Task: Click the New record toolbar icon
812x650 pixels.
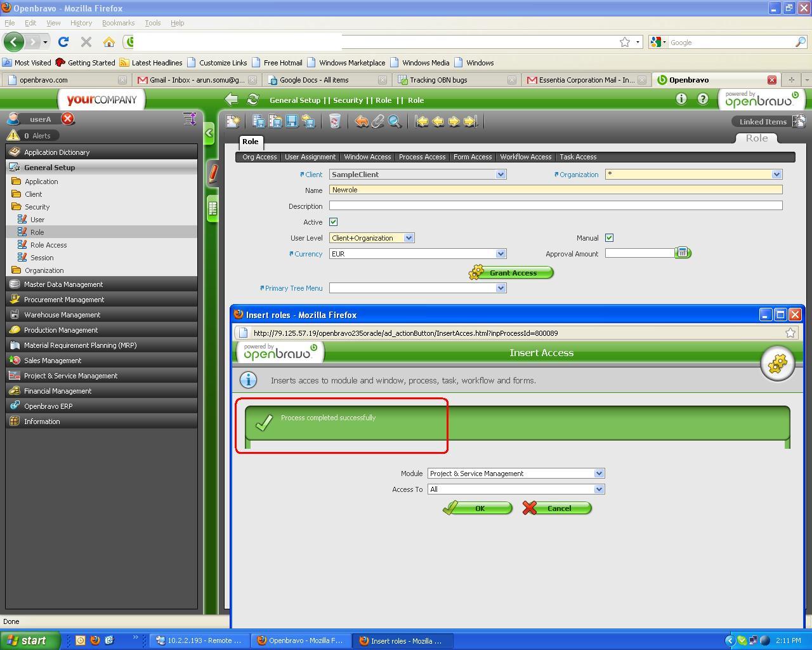Action: click(x=233, y=121)
